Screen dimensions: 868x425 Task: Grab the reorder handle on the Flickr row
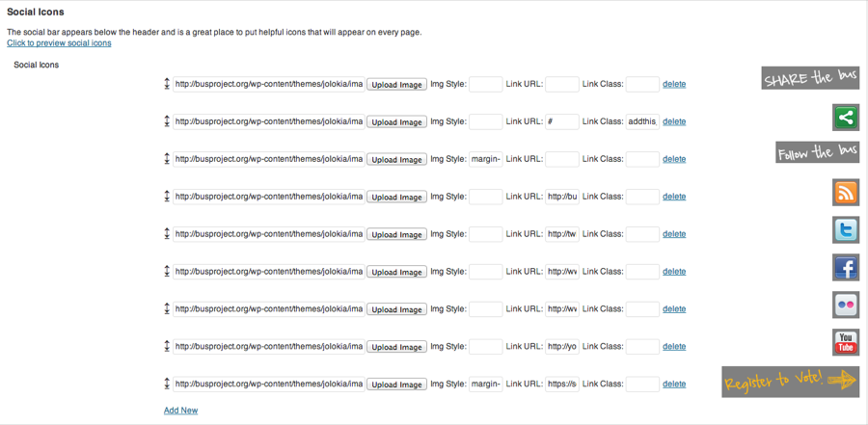coord(167,308)
